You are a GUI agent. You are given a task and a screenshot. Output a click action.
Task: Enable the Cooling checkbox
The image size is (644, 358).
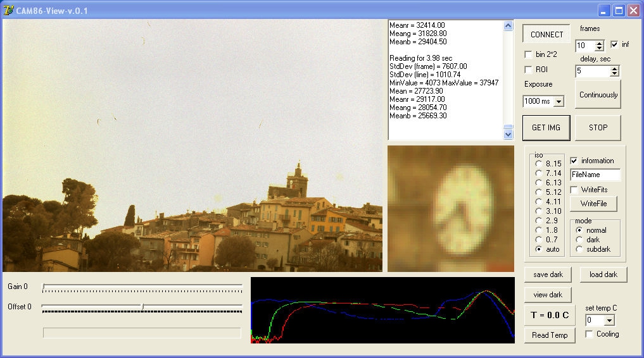tap(590, 334)
